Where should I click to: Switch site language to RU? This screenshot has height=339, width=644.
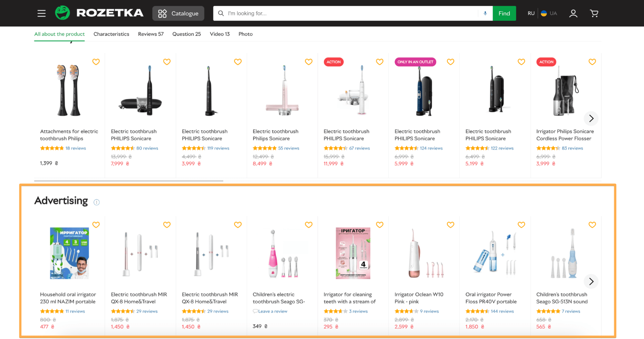point(531,14)
